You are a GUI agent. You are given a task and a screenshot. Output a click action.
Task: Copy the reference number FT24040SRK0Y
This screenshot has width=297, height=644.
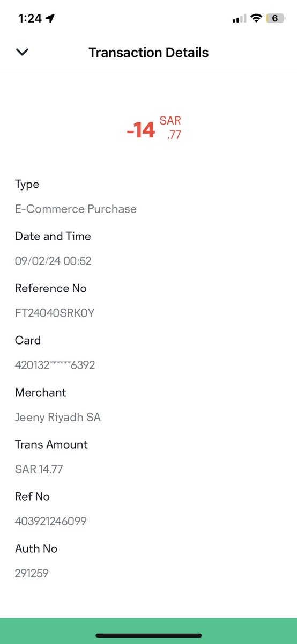[55, 313]
